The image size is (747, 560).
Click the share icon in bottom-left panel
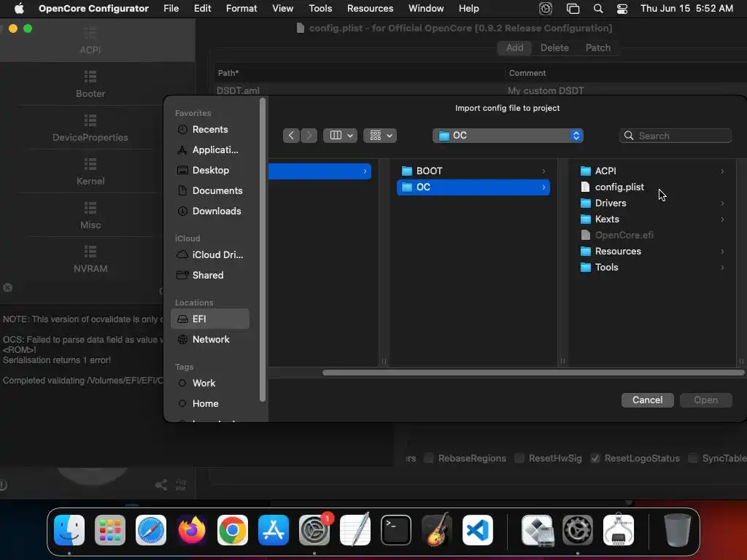pos(161,485)
